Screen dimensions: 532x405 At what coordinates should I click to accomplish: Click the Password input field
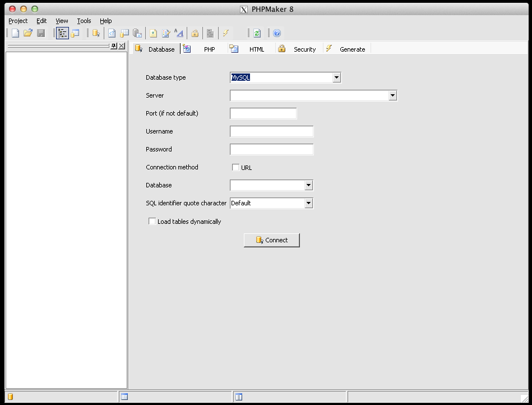(271, 149)
